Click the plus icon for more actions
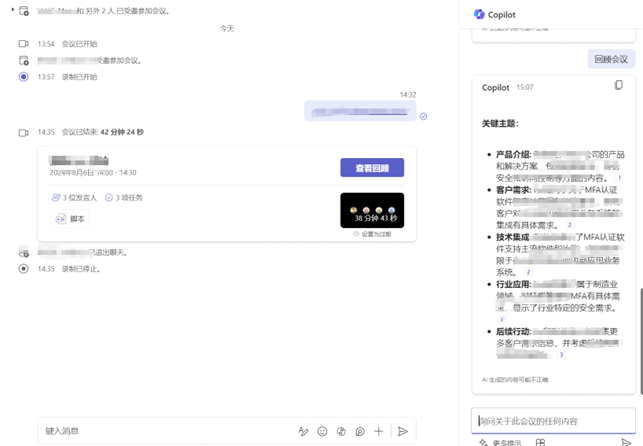This screenshot has width=643, height=446. (379, 431)
